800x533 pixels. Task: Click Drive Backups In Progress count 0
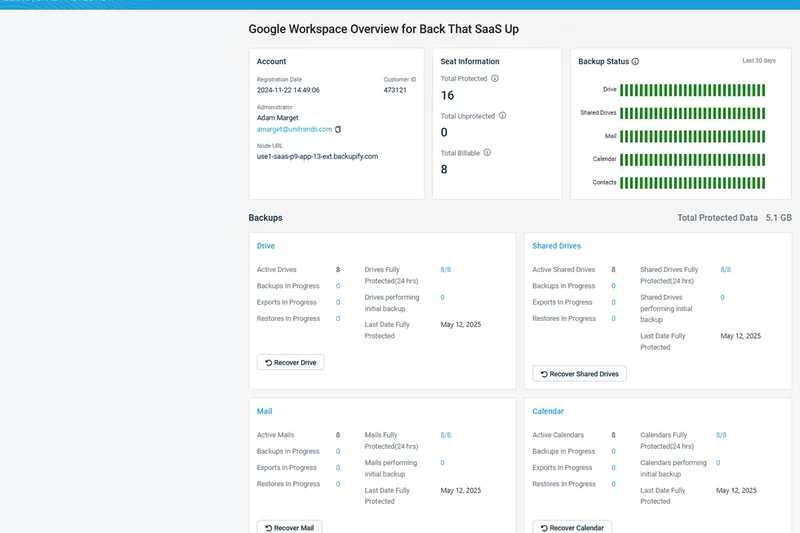338,286
